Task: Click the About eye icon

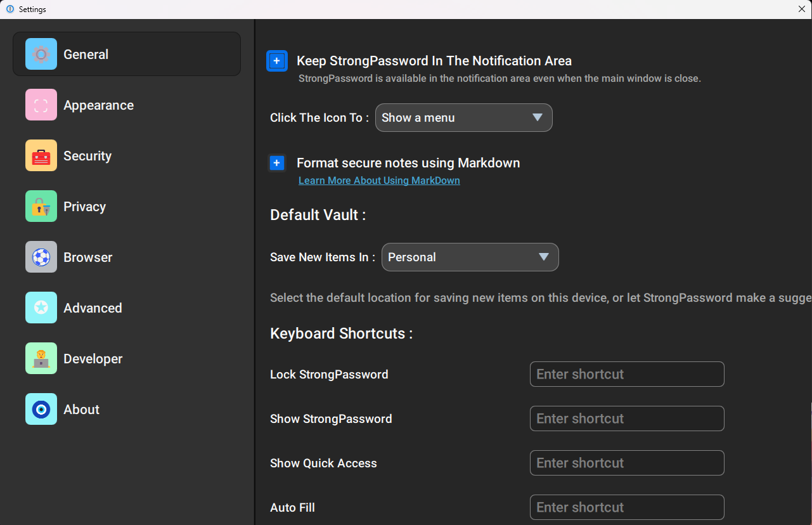Action: [41, 409]
